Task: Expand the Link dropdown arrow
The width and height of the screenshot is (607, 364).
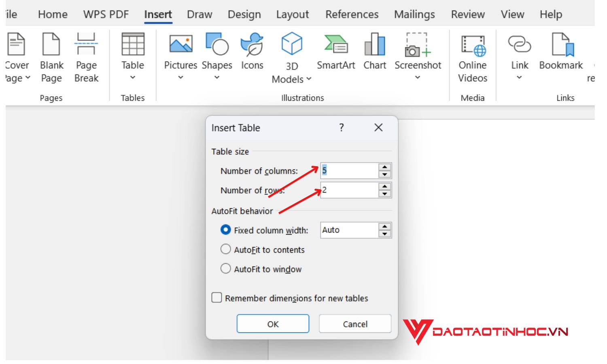Action: coord(520,78)
